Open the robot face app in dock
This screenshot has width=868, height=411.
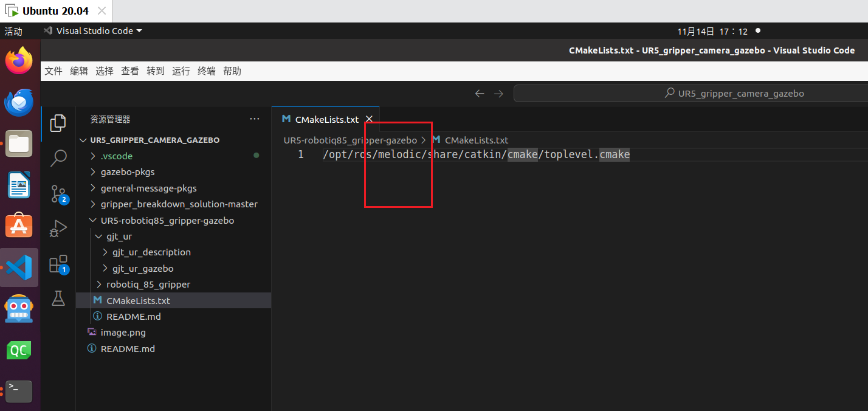(19, 309)
